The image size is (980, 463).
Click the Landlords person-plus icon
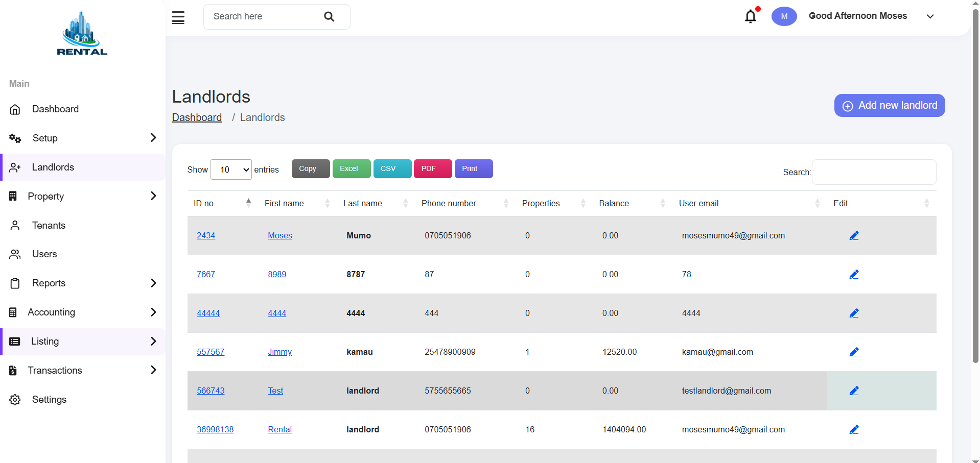click(15, 167)
